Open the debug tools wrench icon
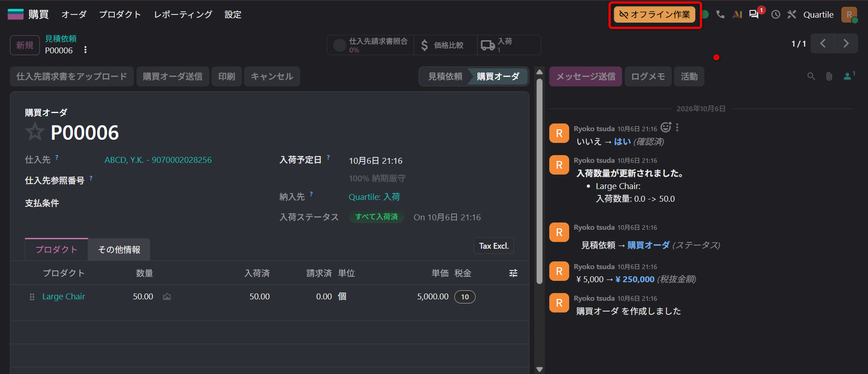The height and width of the screenshot is (374, 868). (792, 14)
